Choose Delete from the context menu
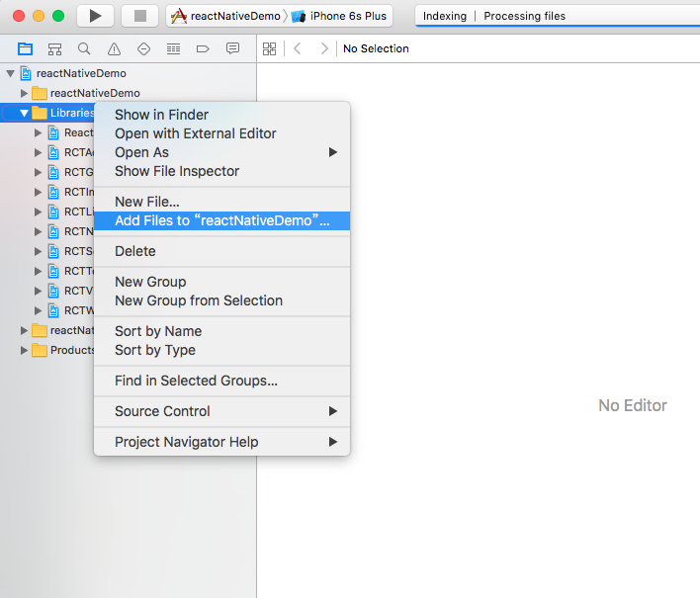 [221, 251]
